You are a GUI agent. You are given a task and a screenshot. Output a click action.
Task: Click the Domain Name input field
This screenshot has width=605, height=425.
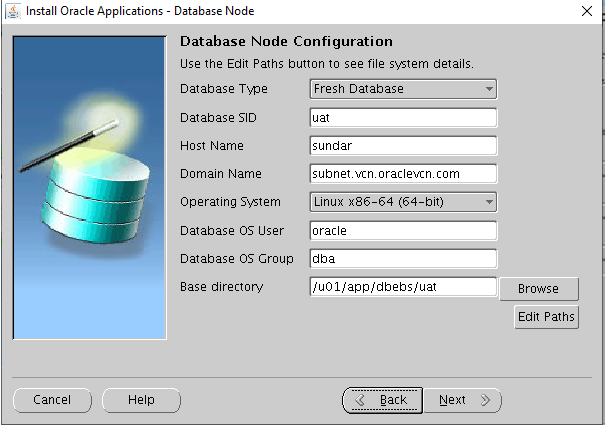(403, 174)
